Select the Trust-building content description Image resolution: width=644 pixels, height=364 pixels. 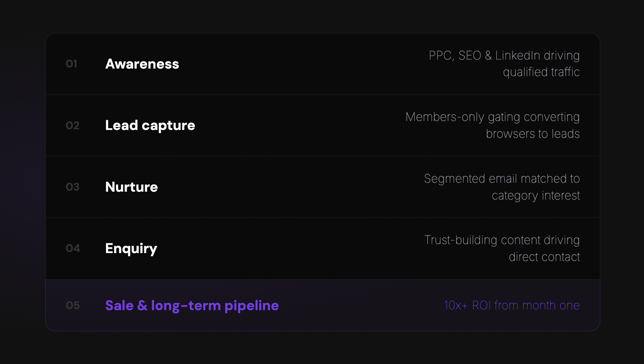[x=502, y=248]
